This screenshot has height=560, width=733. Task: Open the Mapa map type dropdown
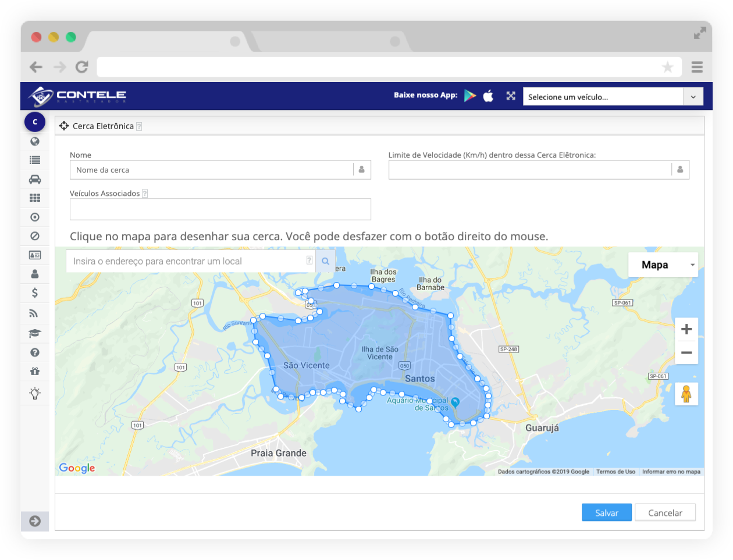click(x=663, y=265)
